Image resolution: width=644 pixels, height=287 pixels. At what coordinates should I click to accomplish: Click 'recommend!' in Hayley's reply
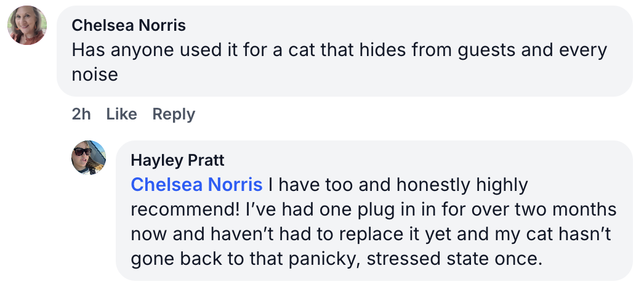[185, 209]
